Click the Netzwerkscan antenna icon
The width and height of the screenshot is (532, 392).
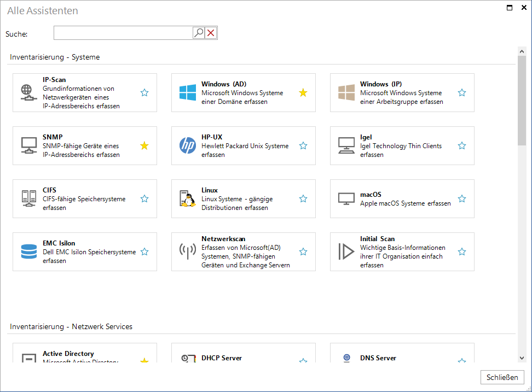188,251
